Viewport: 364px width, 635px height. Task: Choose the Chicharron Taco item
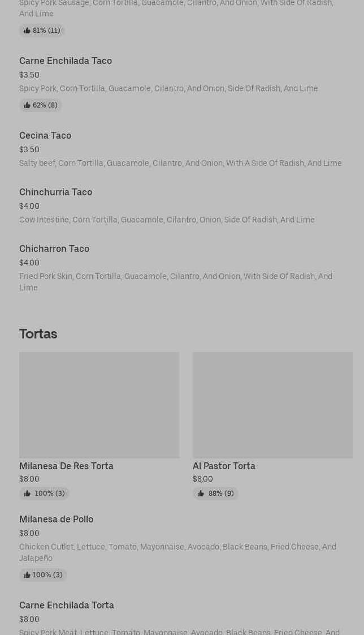(54, 248)
